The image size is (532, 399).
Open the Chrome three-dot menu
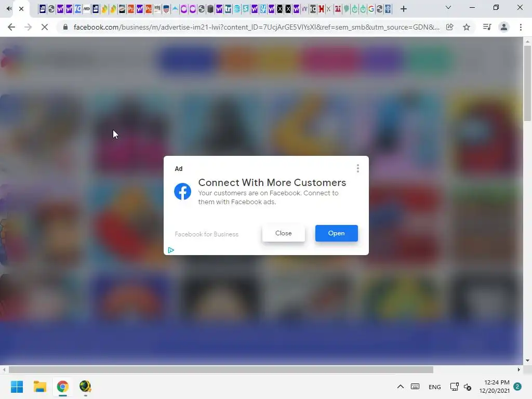coord(521,27)
